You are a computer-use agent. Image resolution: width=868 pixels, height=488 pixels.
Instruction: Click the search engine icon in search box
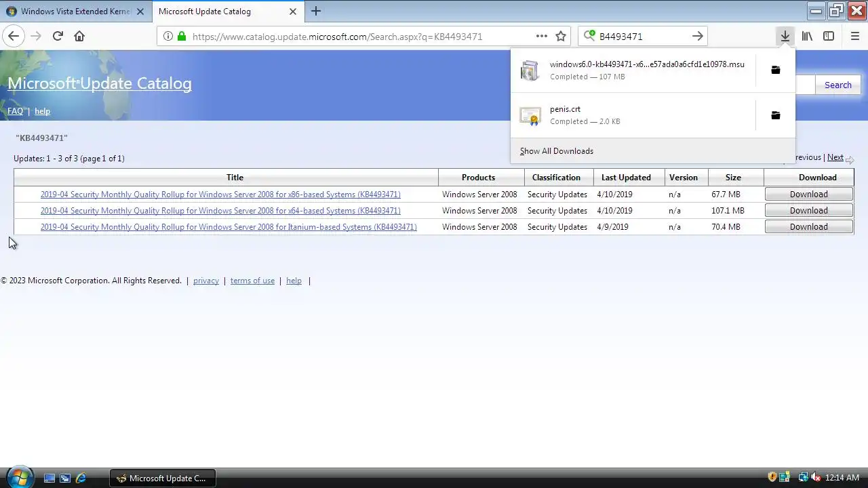589,36
